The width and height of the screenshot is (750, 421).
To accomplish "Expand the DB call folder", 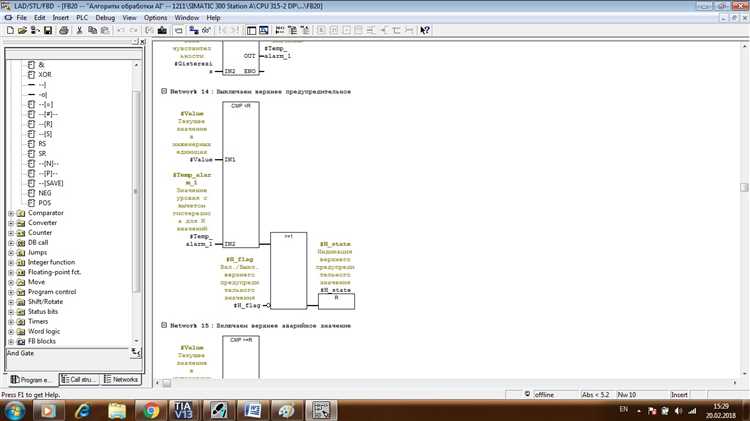I will 11,243.
